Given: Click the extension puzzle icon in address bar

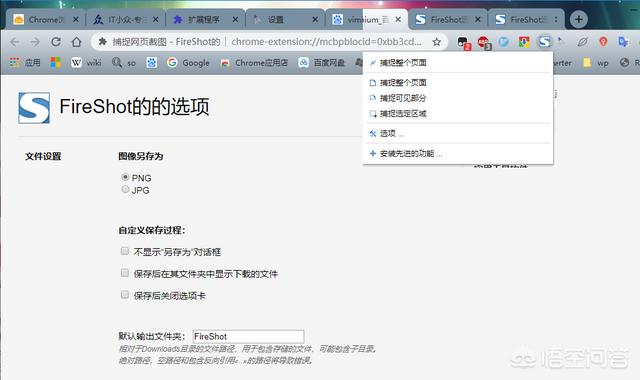Looking at the screenshot, I should click(102, 42).
